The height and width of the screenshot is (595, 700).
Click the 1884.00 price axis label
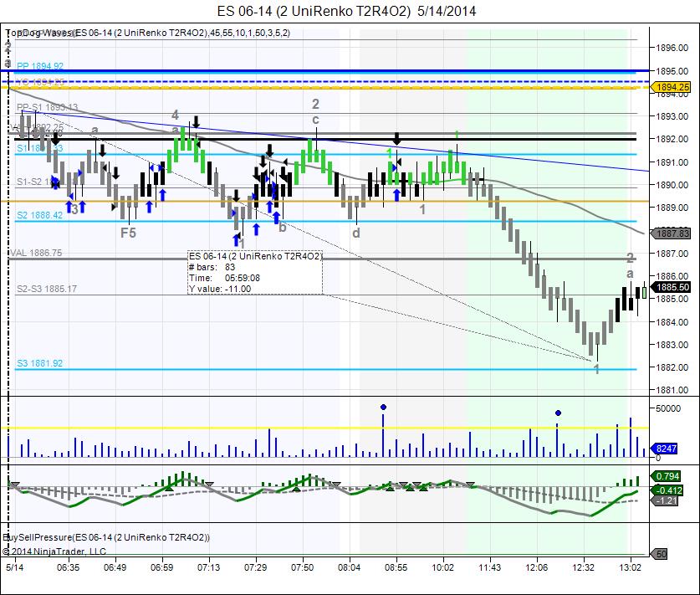(x=672, y=321)
